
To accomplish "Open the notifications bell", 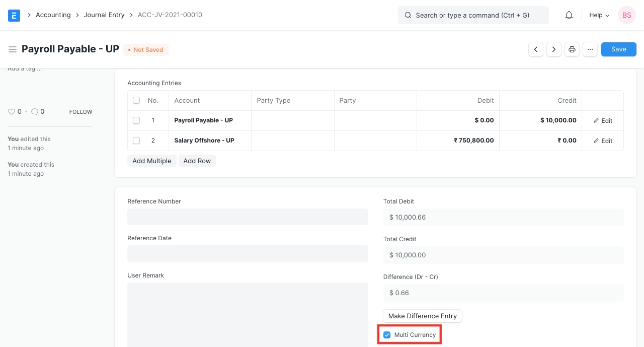I will [569, 15].
